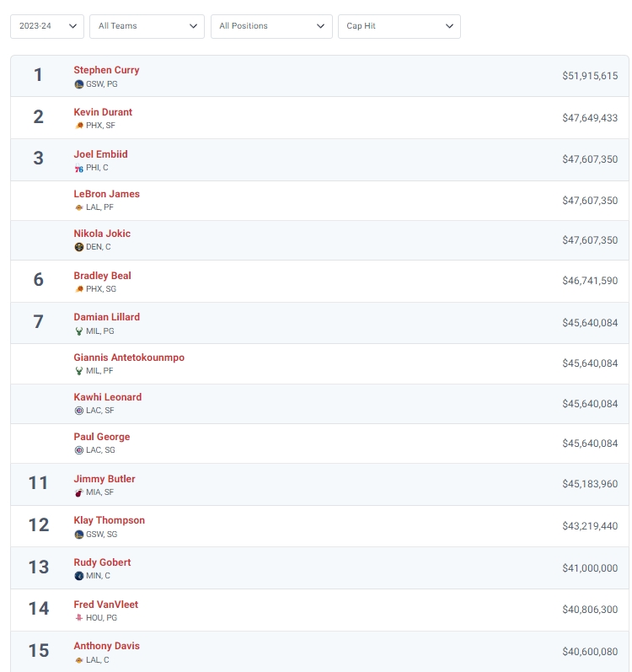The width and height of the screenshot is (632, 672).
Task: Click the 76ers logo under Joel Embiid
Action: click(78, 168)
